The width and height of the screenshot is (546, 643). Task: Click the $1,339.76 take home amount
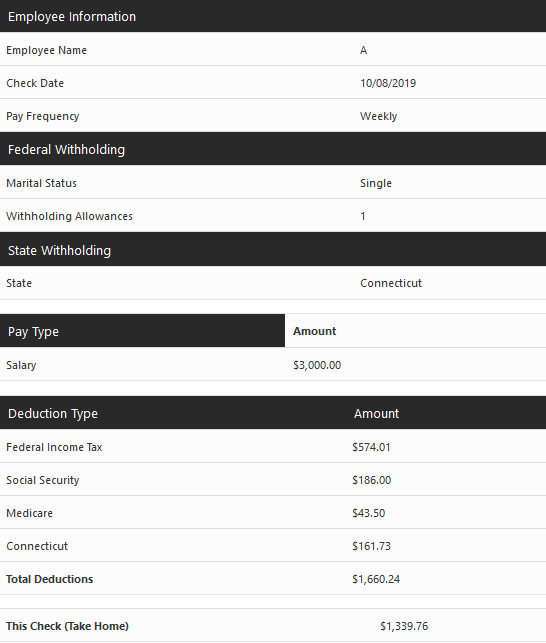click(404, 626)
